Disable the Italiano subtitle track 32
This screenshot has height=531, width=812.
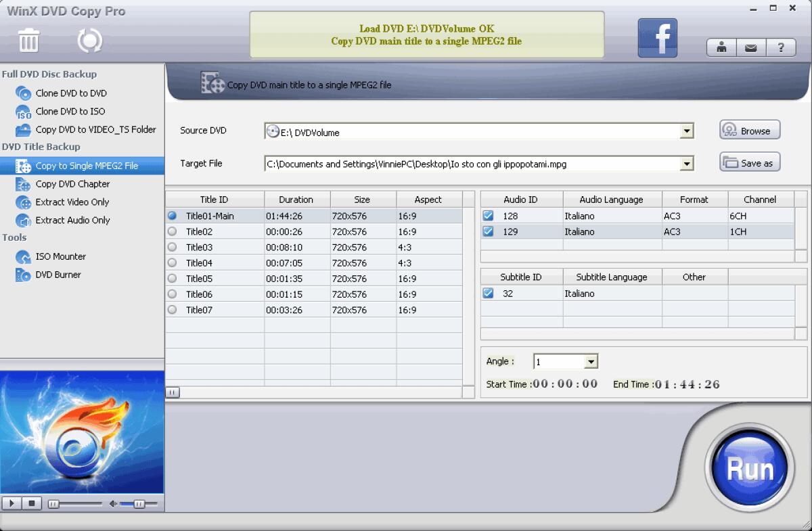click(489, 293)
